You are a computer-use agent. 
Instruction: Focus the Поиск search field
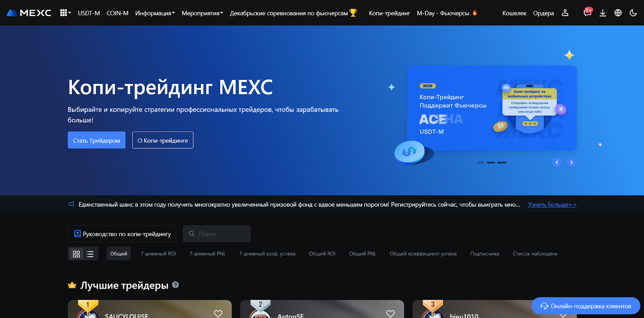click(x=217, y=234)
